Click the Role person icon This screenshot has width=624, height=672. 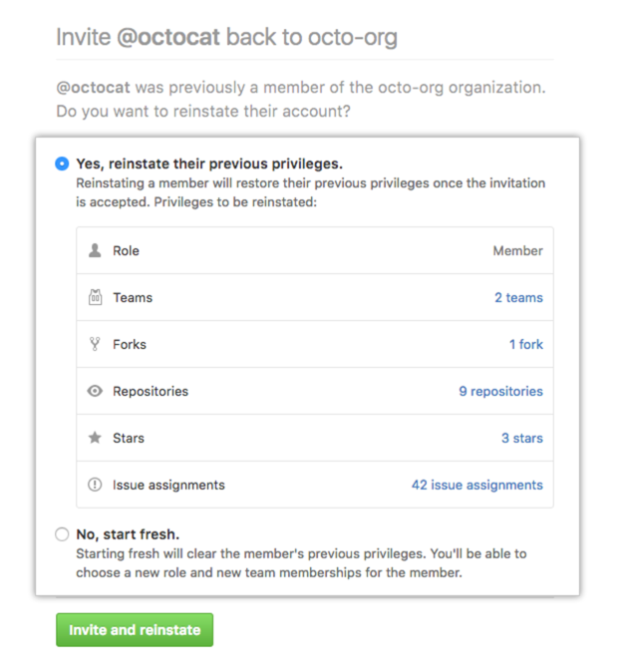(x=95, y=251)
